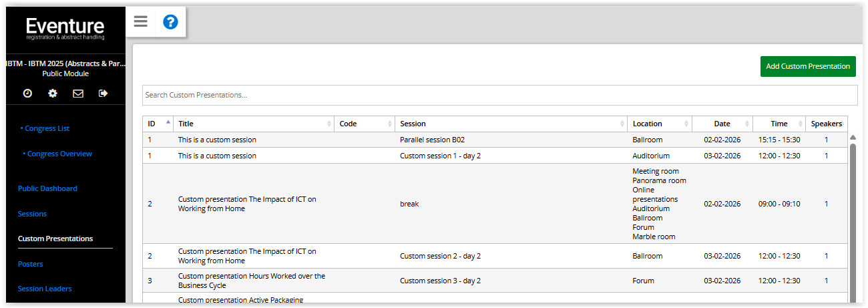868x308 pixels.
Task: Open the hamburger menu icon
Action: (x=140, y=21)
